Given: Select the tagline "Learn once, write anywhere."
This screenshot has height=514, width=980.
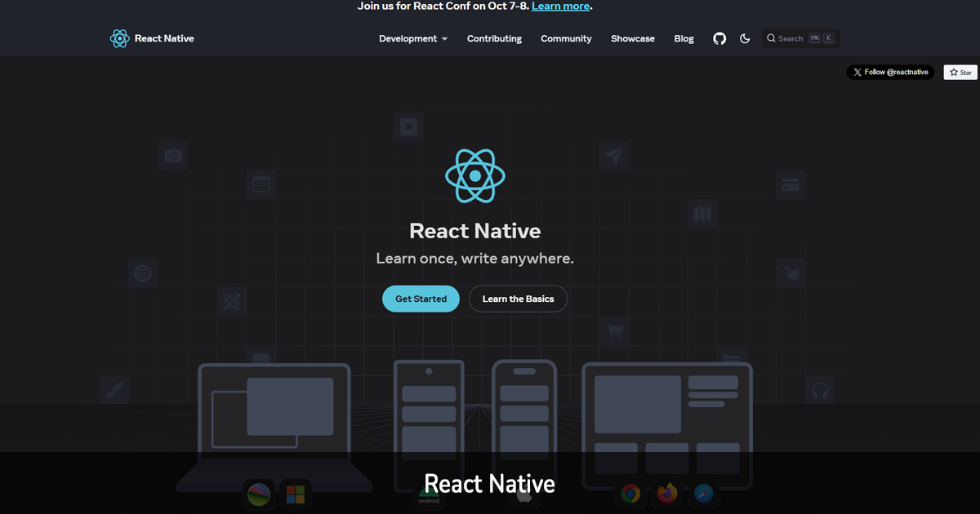Looking at the screenshot, I should click(x=475, y=259).
